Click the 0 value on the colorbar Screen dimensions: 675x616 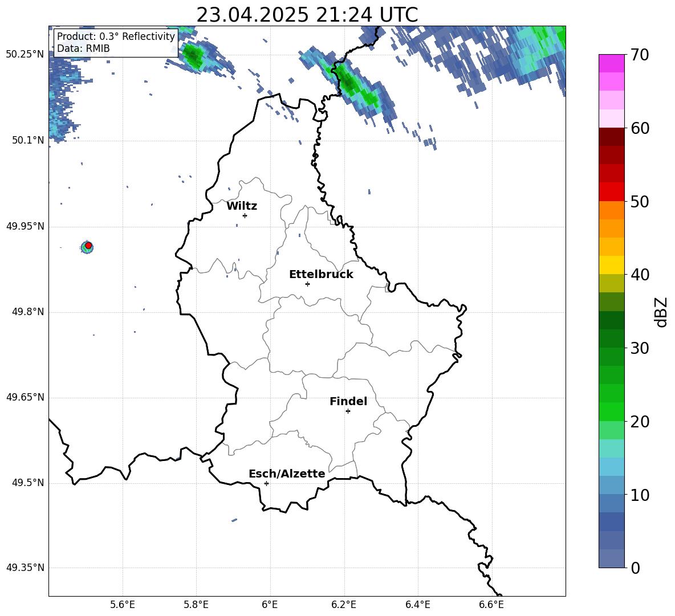[x=635, y=568]
